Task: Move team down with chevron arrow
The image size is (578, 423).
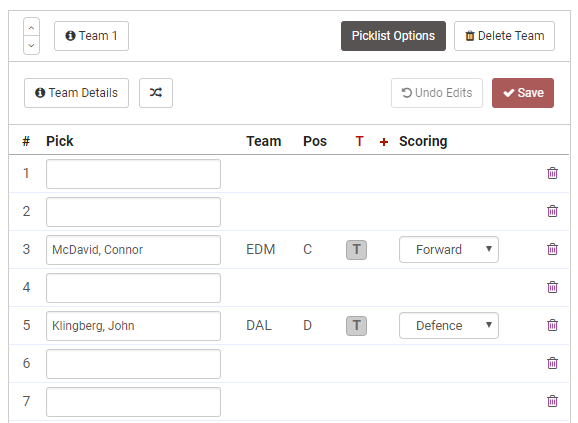Action: coord(31,45)
